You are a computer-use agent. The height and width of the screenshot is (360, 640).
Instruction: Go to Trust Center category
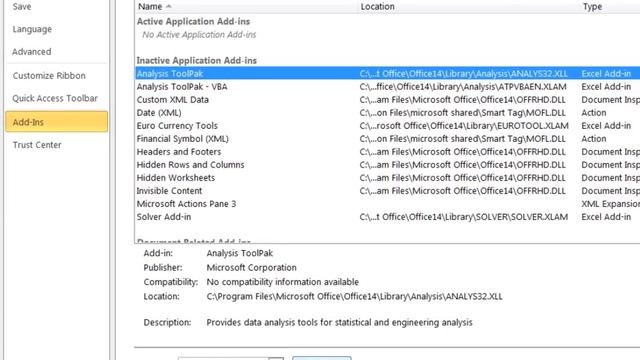(37, 145)
